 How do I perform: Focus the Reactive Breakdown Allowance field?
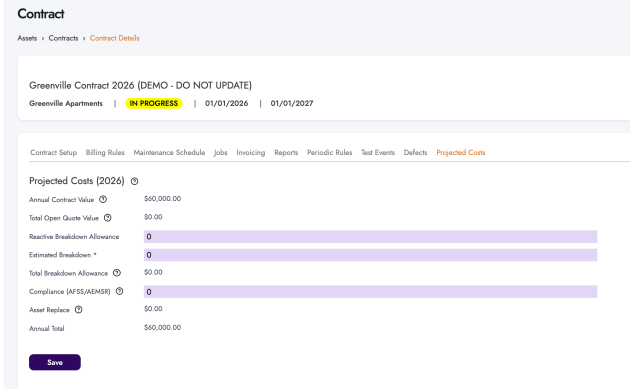coord(370,237)
